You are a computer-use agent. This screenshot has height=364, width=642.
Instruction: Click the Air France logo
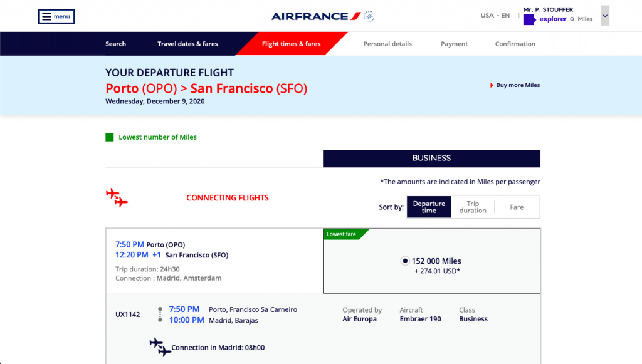pyautogui.click(x=316, y=16)
